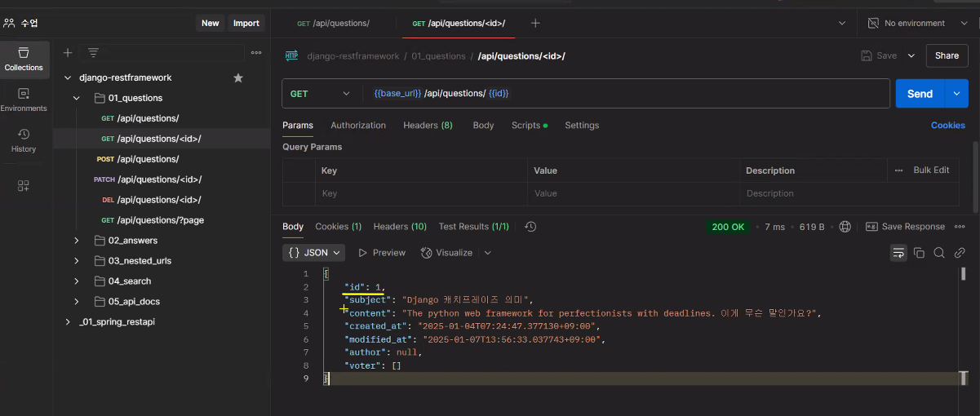Search within the response body

[939, 253]
